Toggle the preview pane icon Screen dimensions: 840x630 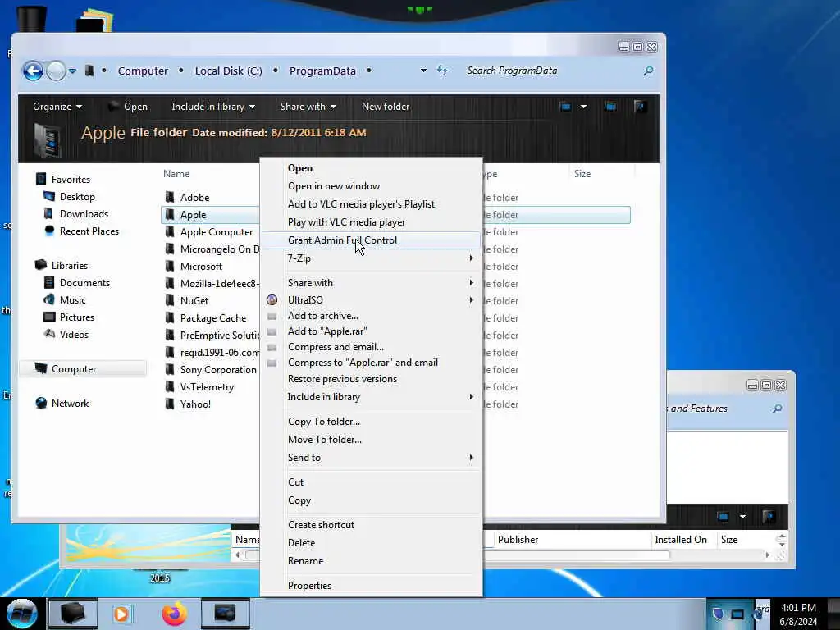[x=610, y=107]
